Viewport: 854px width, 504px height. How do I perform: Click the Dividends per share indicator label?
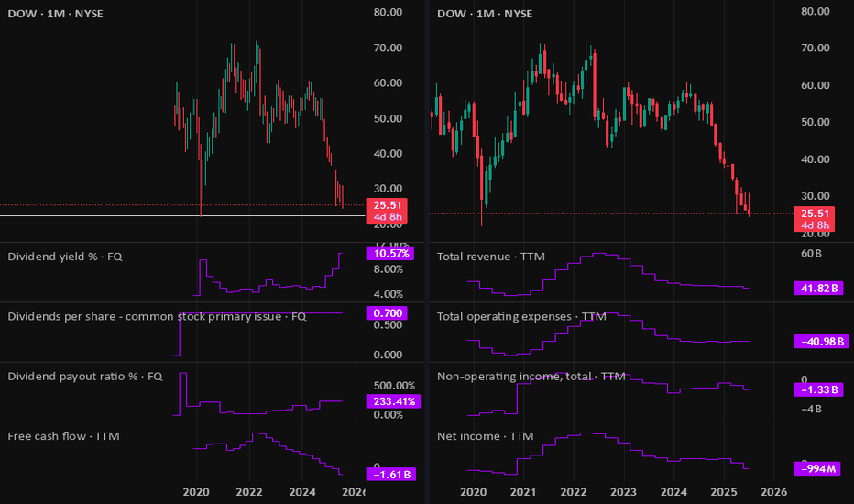(x=157, y=316)
